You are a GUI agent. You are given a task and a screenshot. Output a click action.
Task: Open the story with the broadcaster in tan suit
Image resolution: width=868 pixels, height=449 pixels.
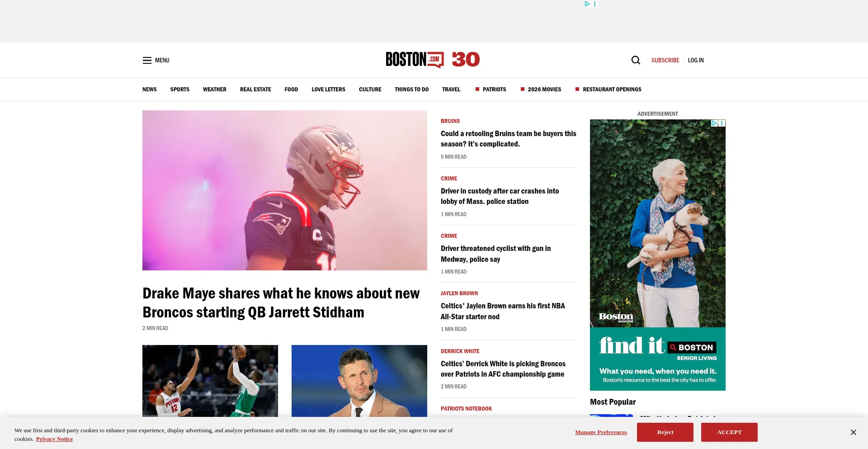359,381
